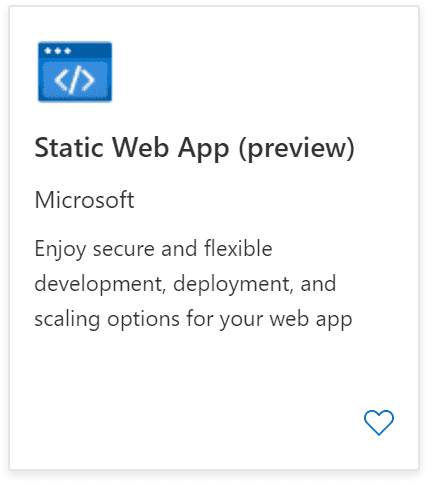Click the 'development, deployment, and' line
Viewport: 434px width, 486px height.
tap(185, 284)
